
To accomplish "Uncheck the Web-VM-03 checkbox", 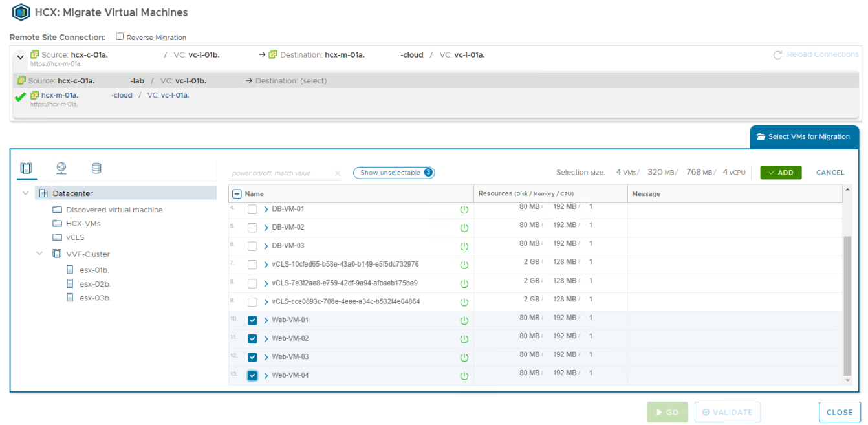I will coord(252,357).
